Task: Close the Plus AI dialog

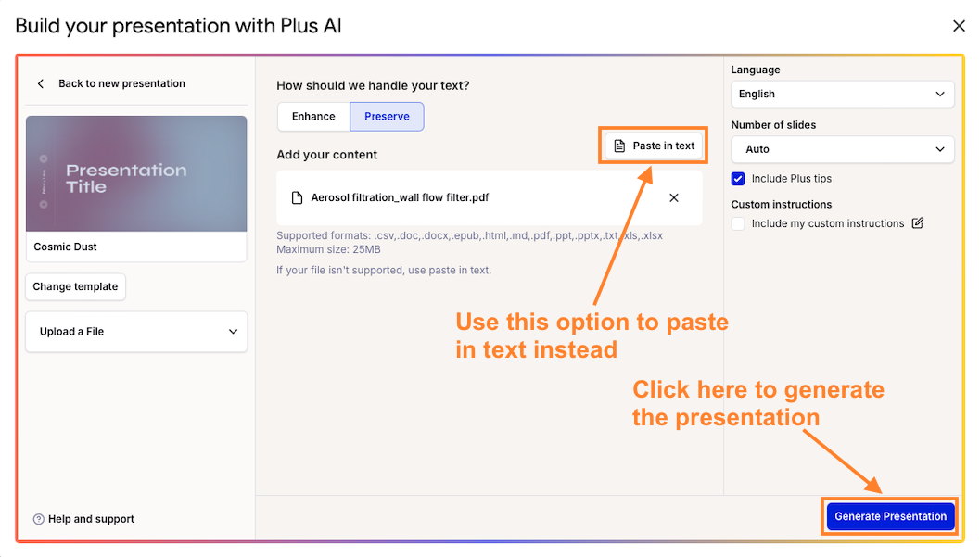Action: click(x=959, y=26)
